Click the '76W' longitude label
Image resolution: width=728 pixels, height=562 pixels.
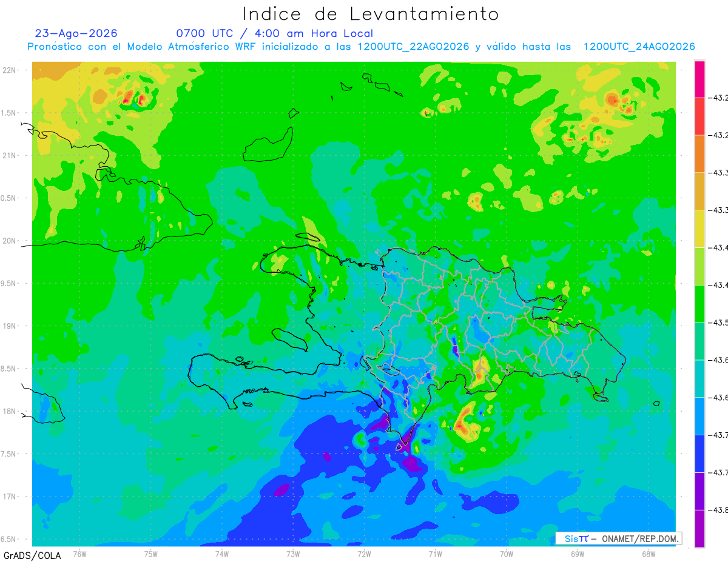click(x=79, y=554)
